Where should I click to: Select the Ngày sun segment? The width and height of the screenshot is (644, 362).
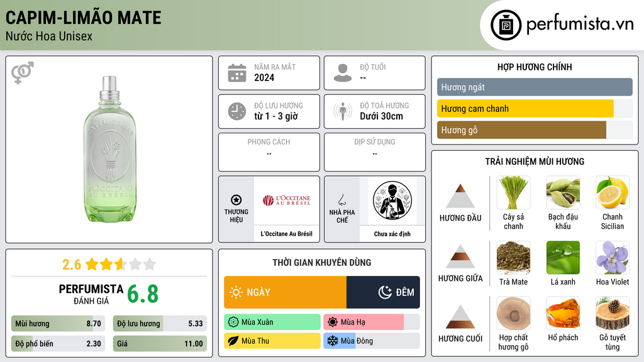[x=285, y=292]
